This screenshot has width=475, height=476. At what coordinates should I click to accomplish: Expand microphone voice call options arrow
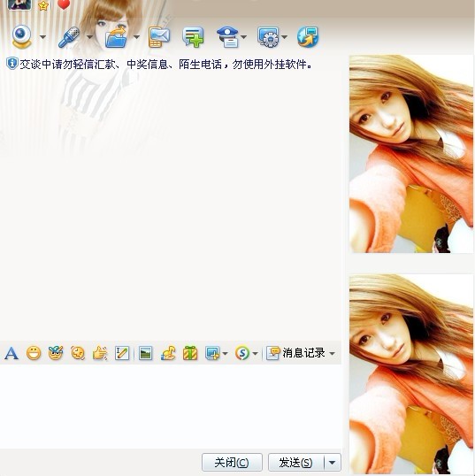tap(90, 37)
